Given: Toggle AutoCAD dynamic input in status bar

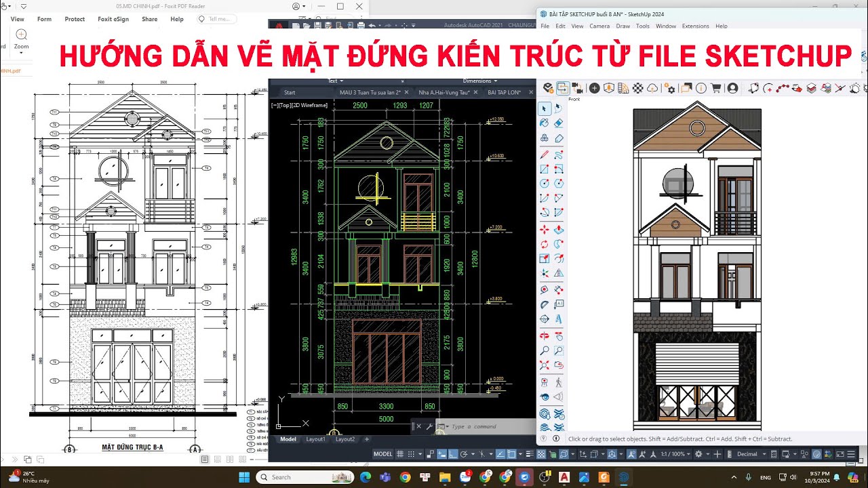Looking at the screenshot, I should [441, 454].
